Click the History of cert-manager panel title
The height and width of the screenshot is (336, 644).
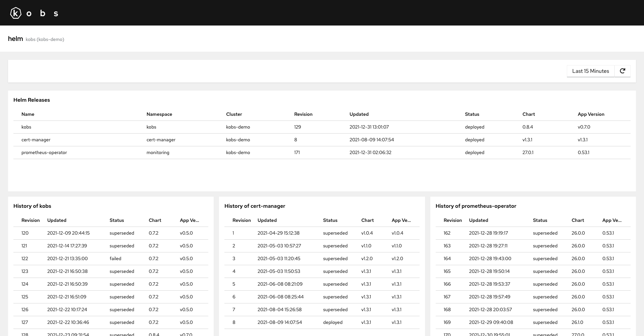pyautogui.click(x=255, y=206)
